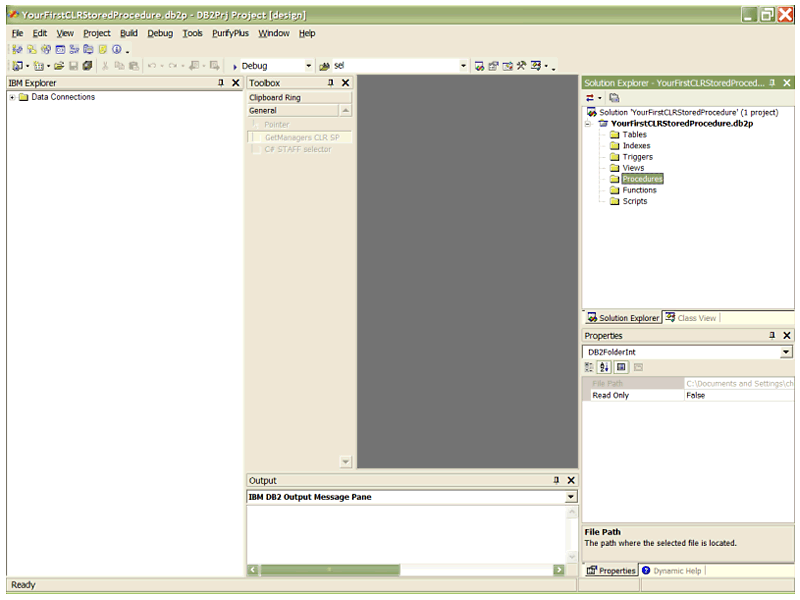Click the Save All toolbar icon

pos(87,66)
